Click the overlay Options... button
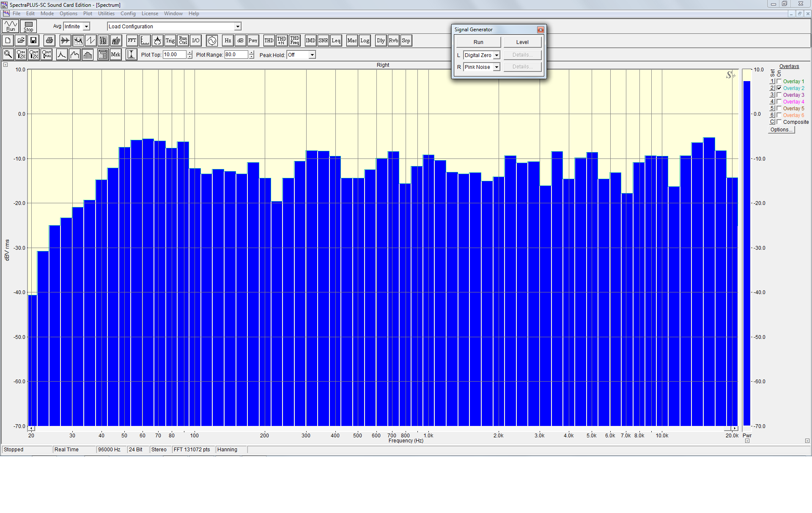The image size is (812, 513). point(781,130)
